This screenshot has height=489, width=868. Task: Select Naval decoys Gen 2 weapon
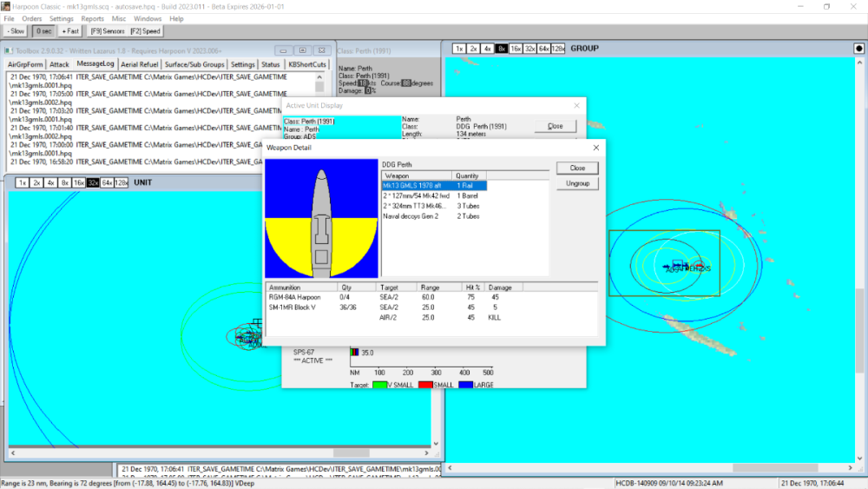434,216
